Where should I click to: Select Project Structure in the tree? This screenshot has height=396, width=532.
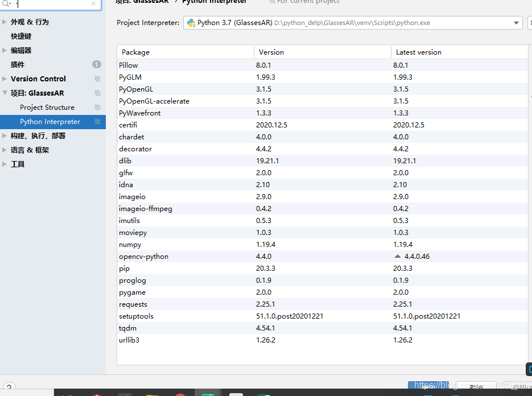[47, 107]
